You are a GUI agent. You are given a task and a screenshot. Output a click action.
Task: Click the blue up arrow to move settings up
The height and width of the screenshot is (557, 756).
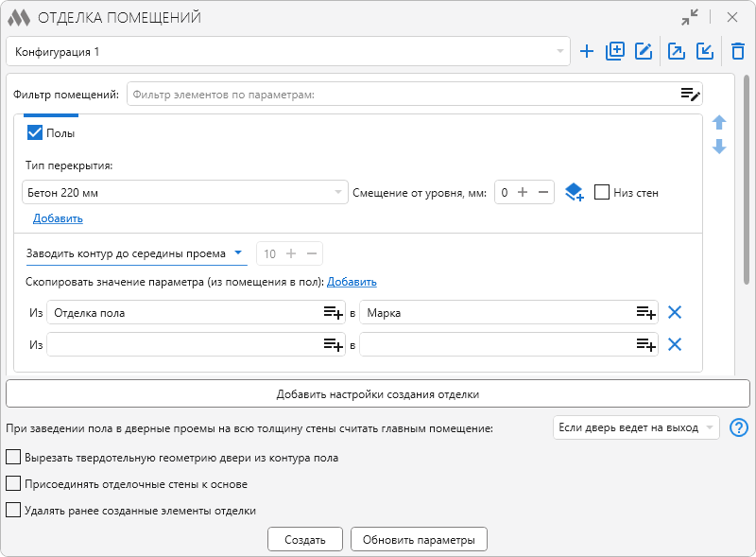[719, 122]
